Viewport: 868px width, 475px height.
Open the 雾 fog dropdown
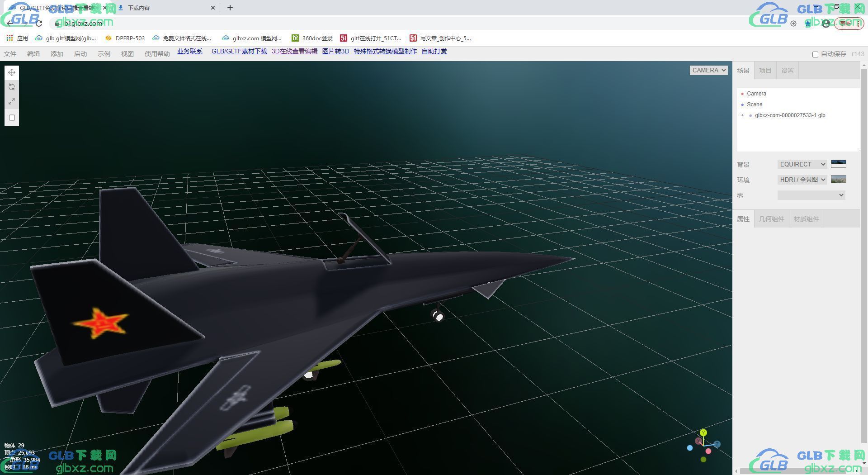(811, 195)
